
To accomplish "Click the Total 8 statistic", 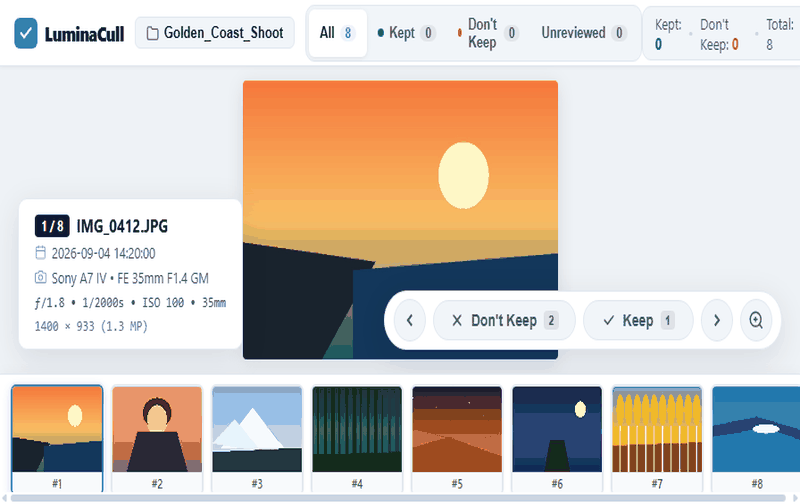I will (780, 35).
